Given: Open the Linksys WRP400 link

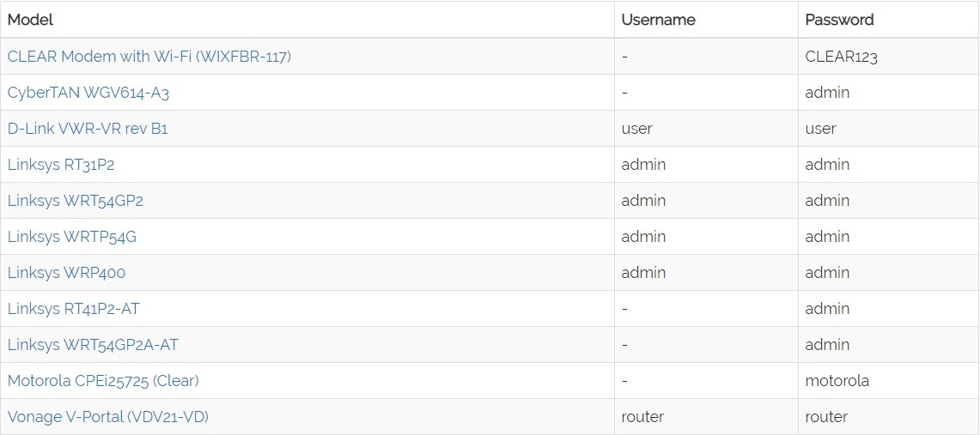Looking at the screenshot, I should tap(66, 273).
